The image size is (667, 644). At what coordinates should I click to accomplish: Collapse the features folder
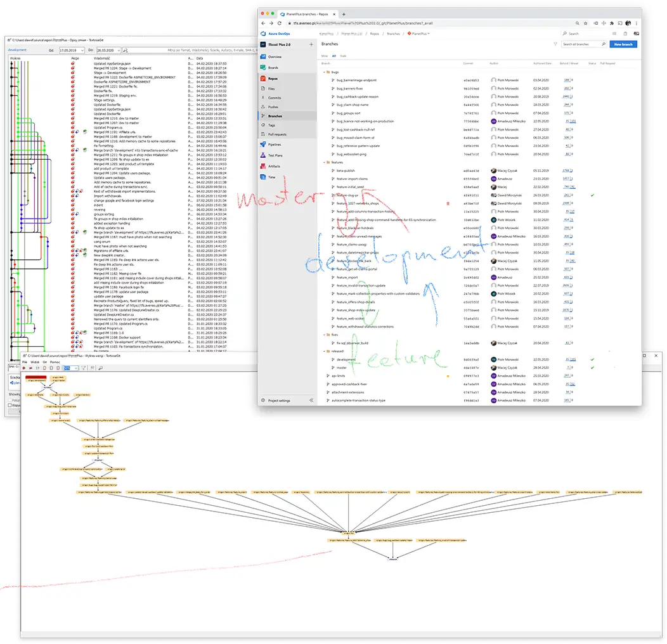(x=324, y=162)
